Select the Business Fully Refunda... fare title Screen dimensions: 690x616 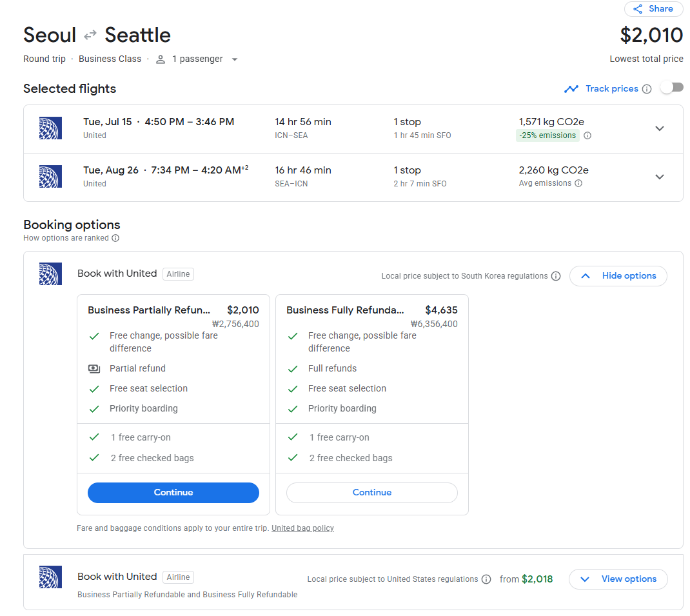[345, 310]
